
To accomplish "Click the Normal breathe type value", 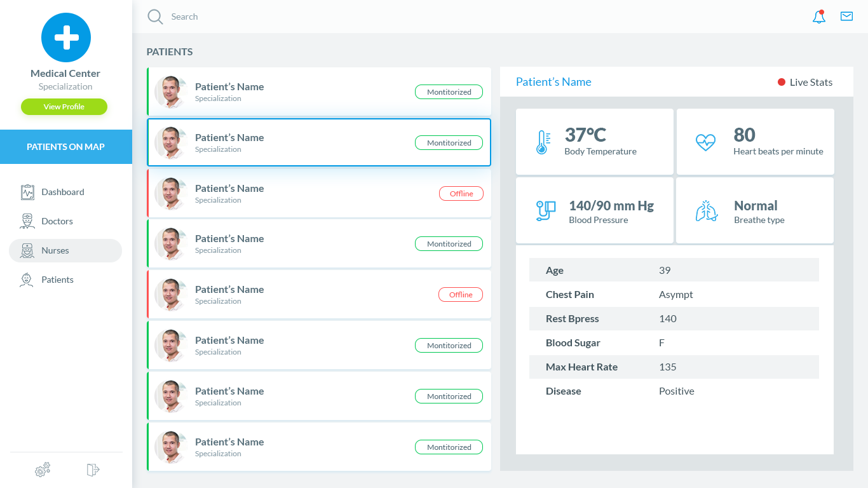I will pyautogui.click(x=756, y=206).
